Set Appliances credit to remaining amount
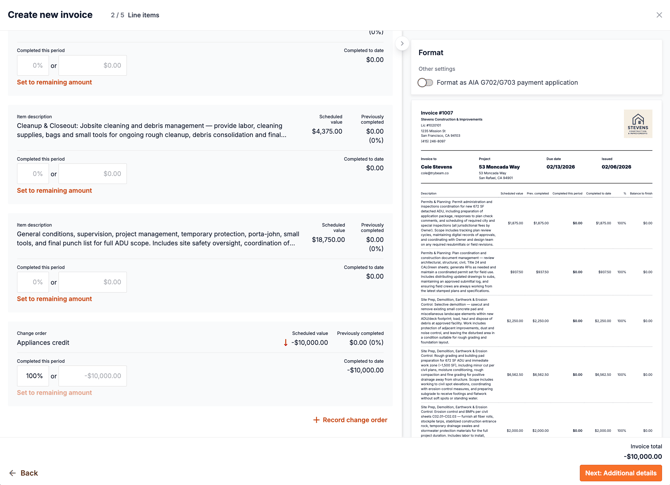The width and height of the screenshot is (670, 485). (54, 393)
